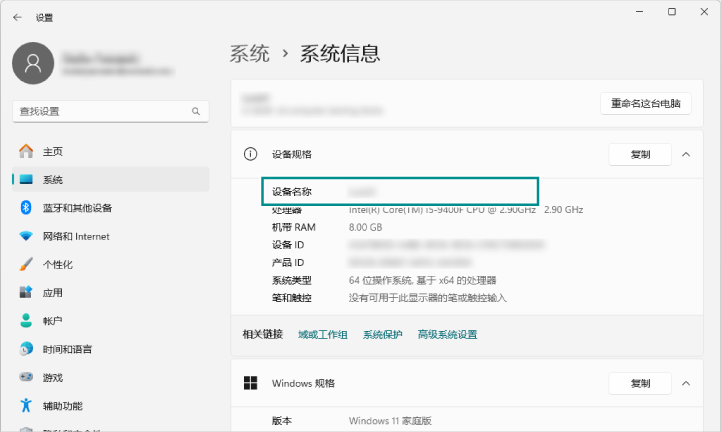This screenshot has width=721, height=432.
Task: 折叠 Windows 规格部分
Action: click(x=686, y=383)
